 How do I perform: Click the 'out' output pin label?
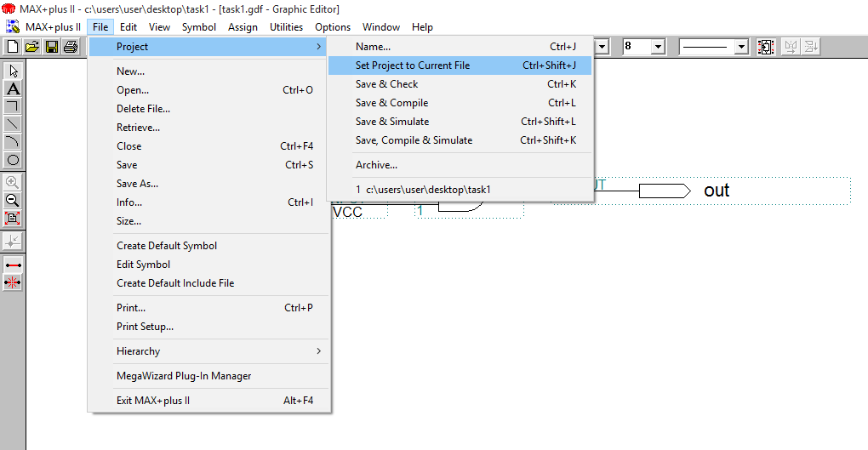point(717,191)
